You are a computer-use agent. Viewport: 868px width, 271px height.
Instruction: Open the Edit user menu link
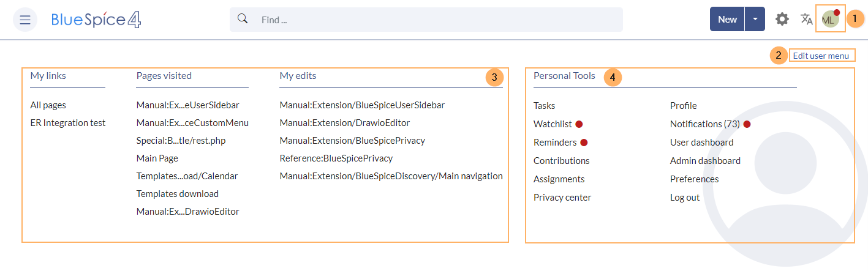pyautogui.click(x=821, y=56)
